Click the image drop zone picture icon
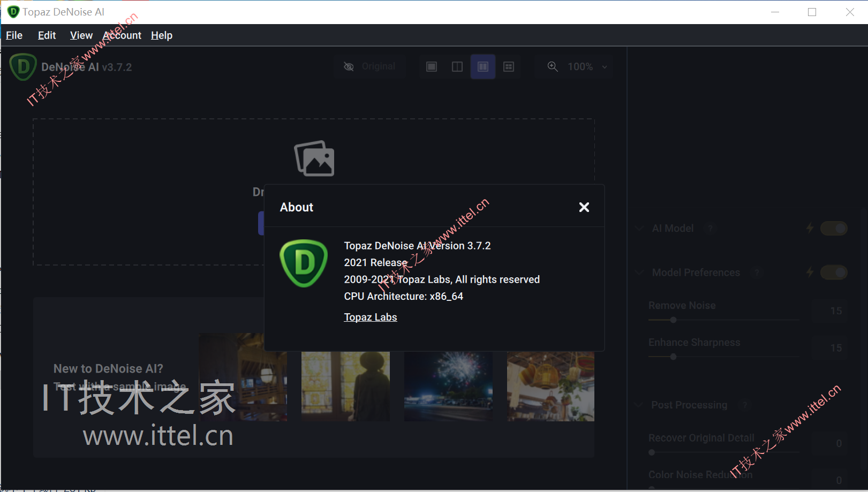The image size is (868, 492). [x=314, y=158]
